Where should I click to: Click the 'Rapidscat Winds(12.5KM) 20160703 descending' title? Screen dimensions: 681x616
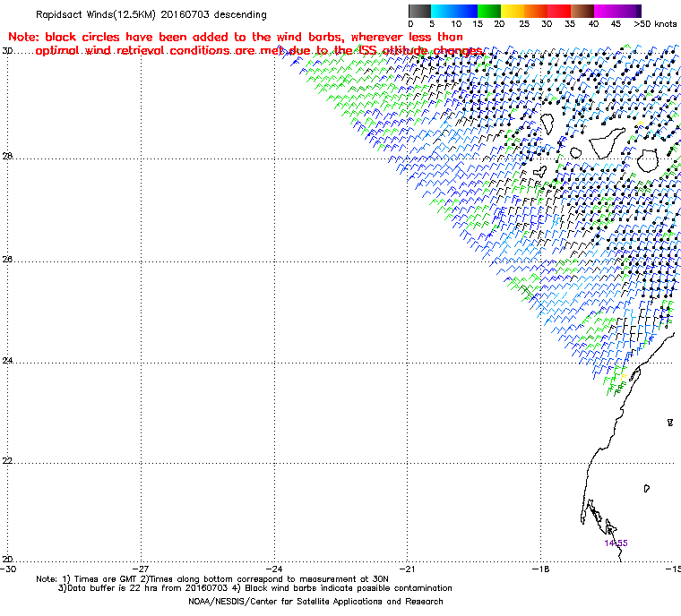(x=151, y=14)
